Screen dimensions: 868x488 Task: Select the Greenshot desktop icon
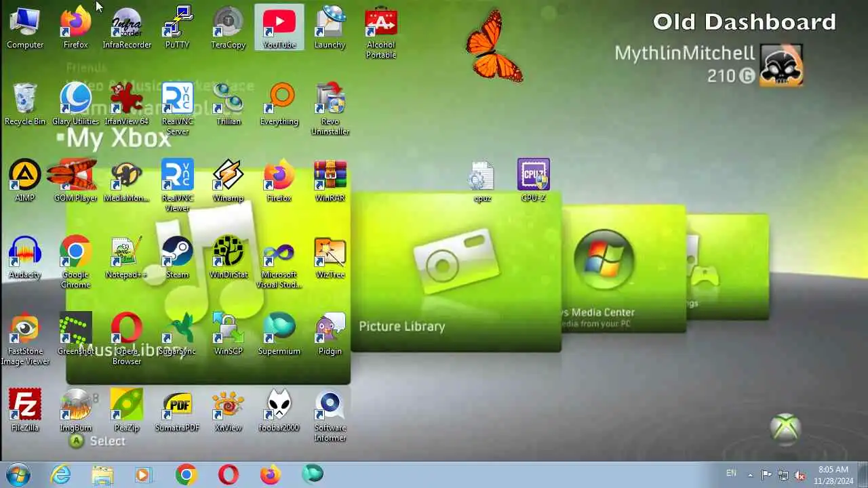pos(76,333)
